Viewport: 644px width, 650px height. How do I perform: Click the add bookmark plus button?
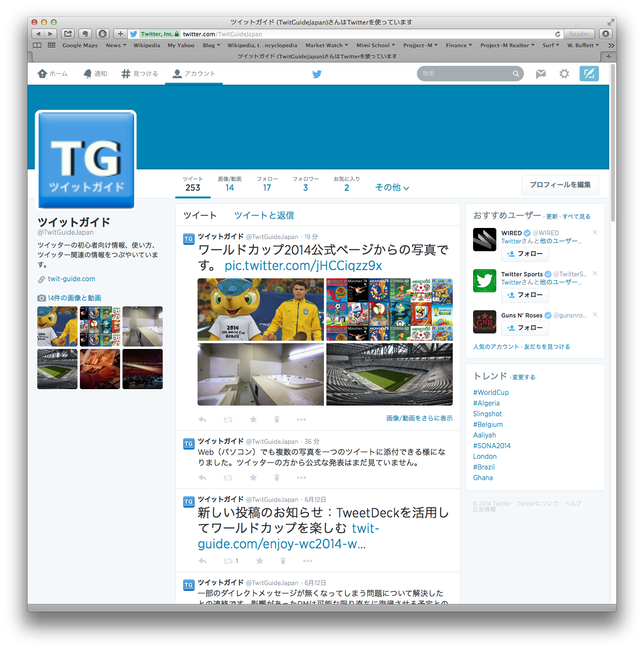point(121,34)
